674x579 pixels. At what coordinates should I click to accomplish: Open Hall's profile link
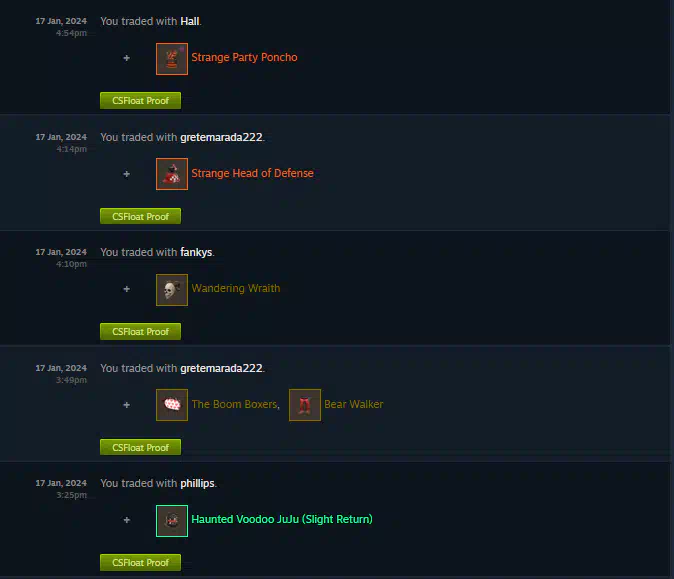[x=190, y=21]
